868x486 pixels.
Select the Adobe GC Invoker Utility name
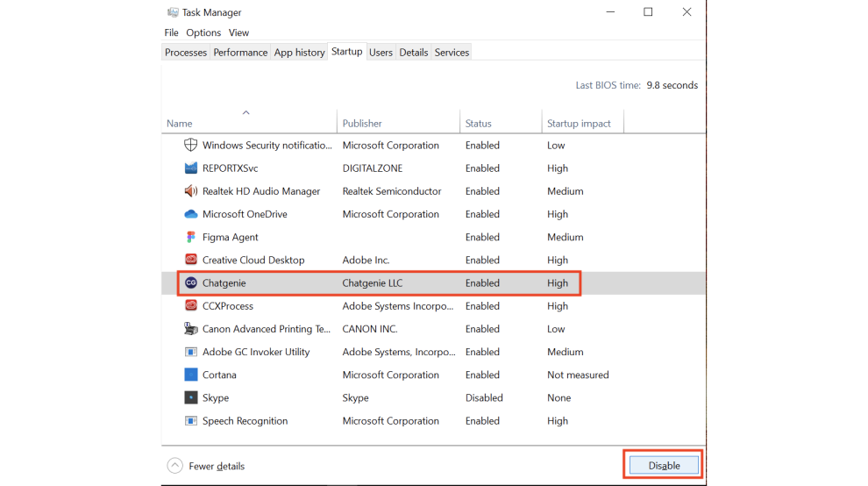tap(256, 352)
